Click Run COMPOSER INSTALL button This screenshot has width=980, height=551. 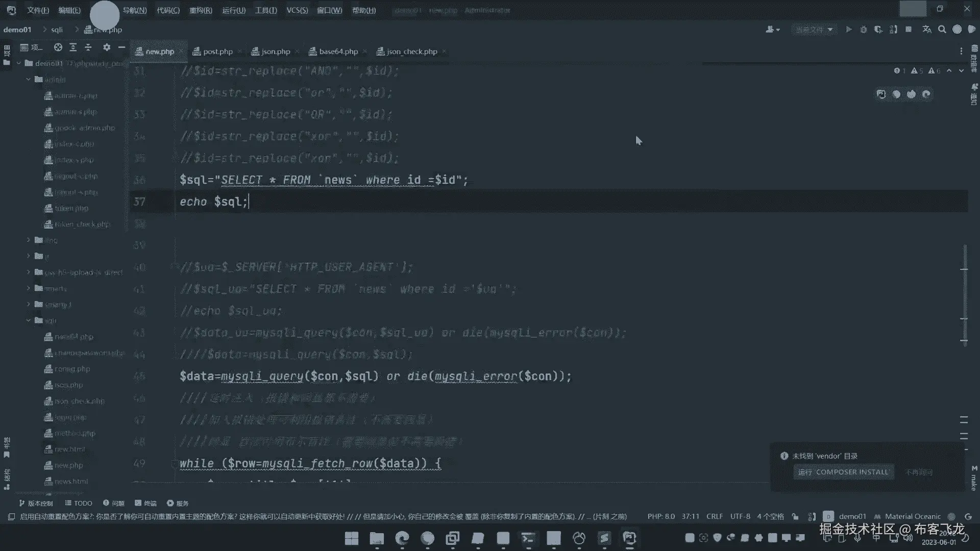(x=843, y=472)
